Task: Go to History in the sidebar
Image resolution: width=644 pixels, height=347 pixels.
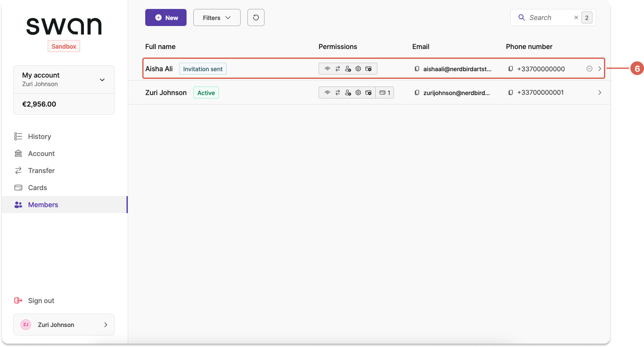Action: [64, 136]
